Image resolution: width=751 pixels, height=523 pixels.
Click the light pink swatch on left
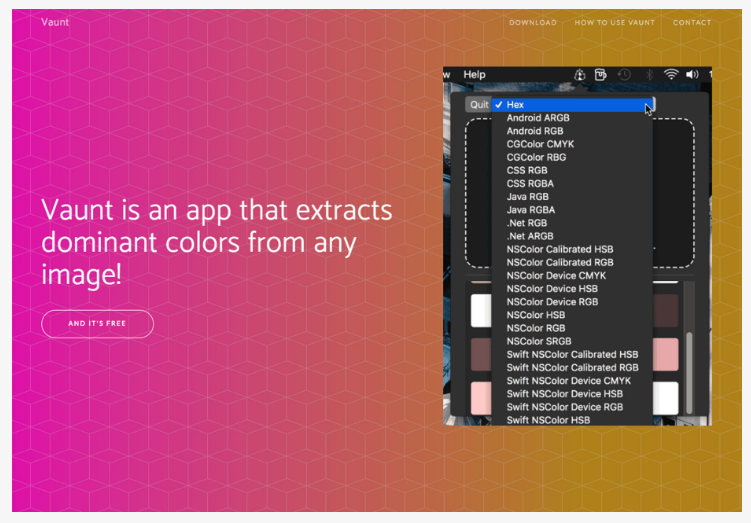pos(481,398)
